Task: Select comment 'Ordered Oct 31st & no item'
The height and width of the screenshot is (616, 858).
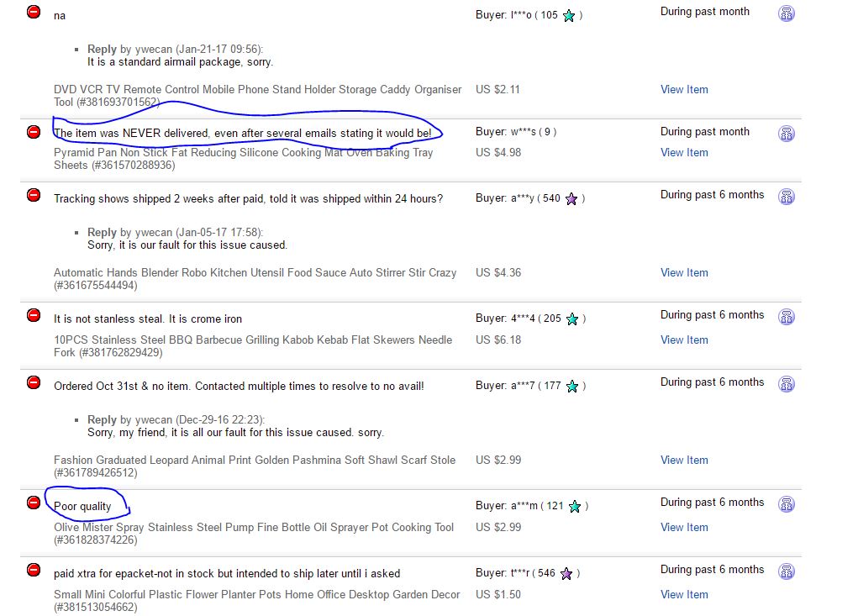Action: (239, 387)
